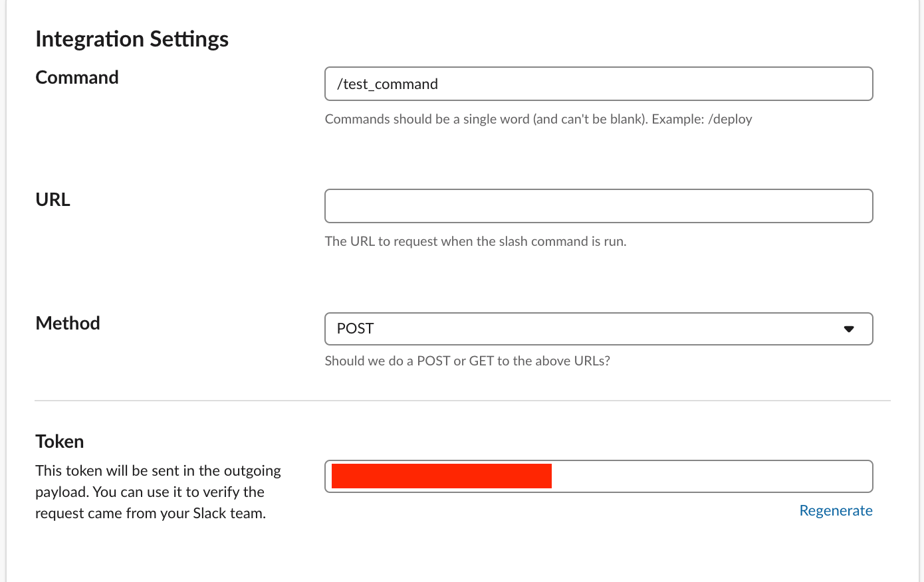Click 'Should we do a POST or GET' hint

click(467, 361)
